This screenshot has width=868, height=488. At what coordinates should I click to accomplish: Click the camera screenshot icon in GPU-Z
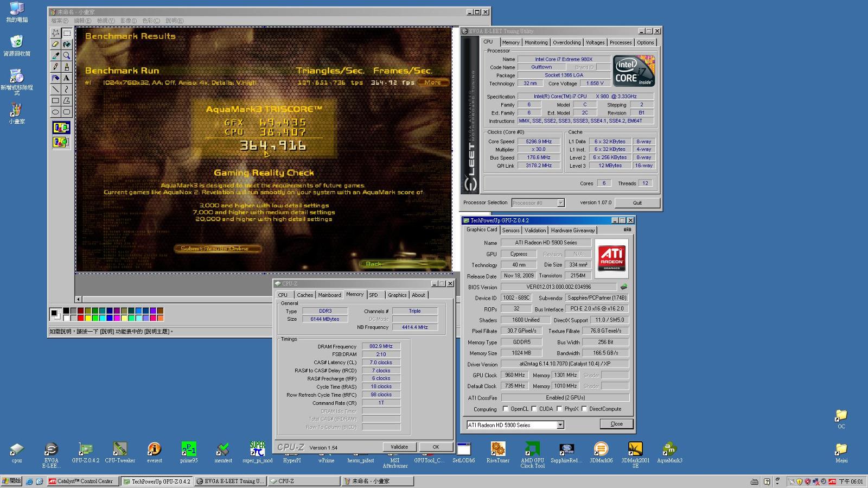[x=627, y=230]
